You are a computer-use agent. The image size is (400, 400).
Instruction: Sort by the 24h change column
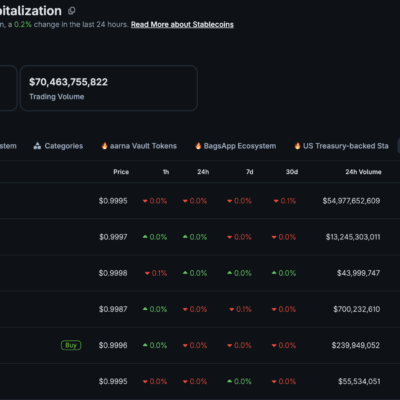(x=203, y=172)
